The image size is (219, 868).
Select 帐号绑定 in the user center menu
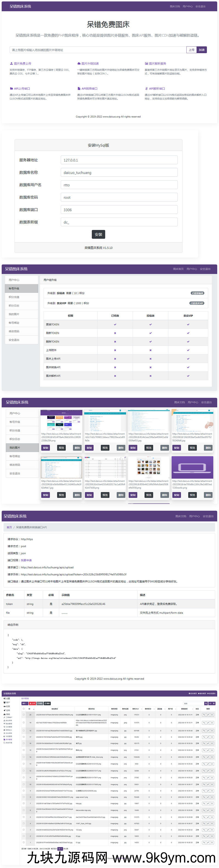(x=14, y=323)
